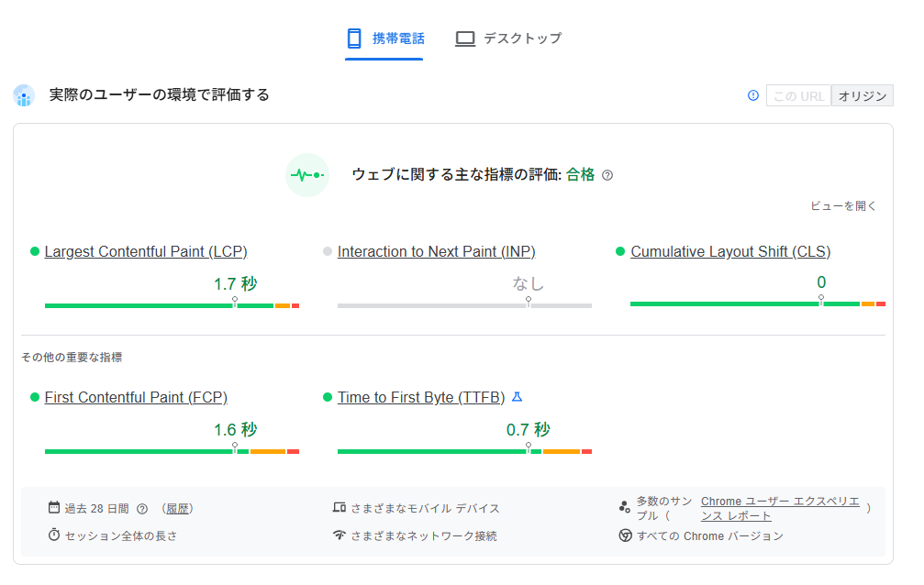
Task: Click the calendar icon beside 過去 28 日間
Action: pyautogui.click(x=54, y=507)
